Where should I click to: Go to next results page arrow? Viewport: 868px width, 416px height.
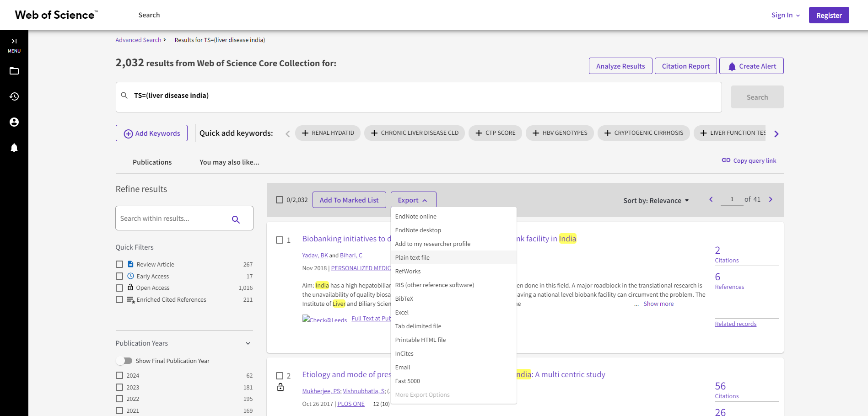pos(771,200)
